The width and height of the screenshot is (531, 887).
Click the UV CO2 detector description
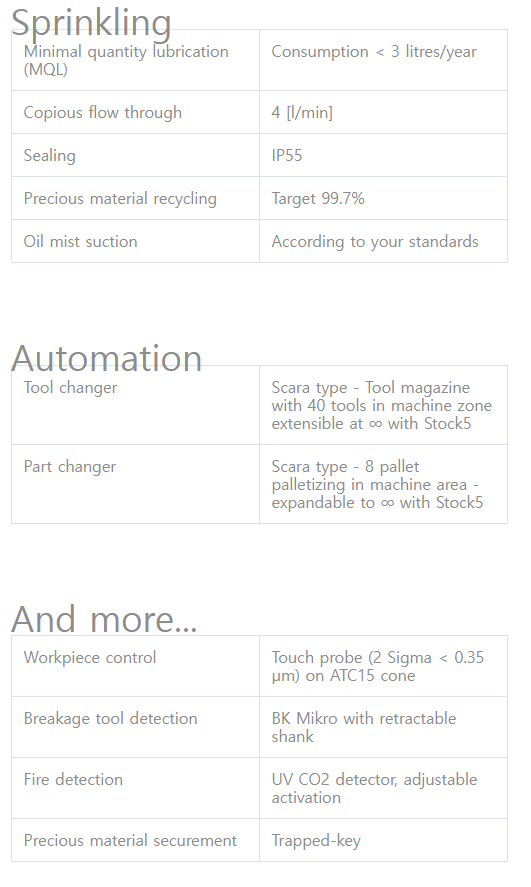(374, 788)
